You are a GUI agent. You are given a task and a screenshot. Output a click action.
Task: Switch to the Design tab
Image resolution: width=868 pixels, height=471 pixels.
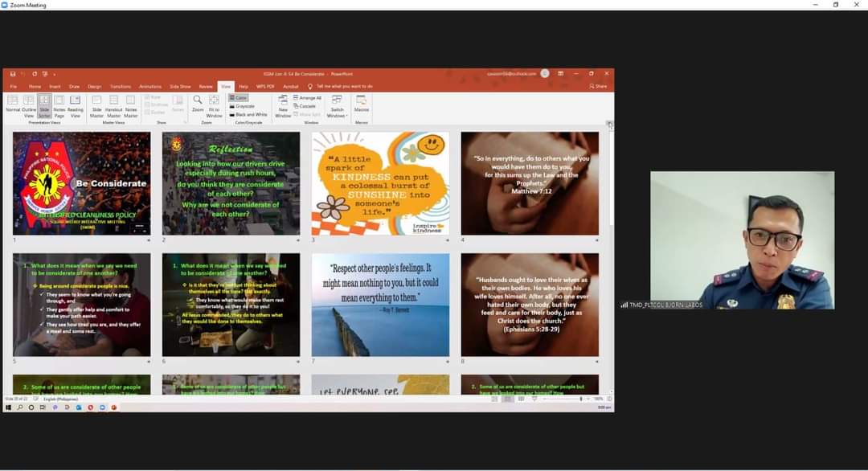pyautogui.click(x=94, y=86)
